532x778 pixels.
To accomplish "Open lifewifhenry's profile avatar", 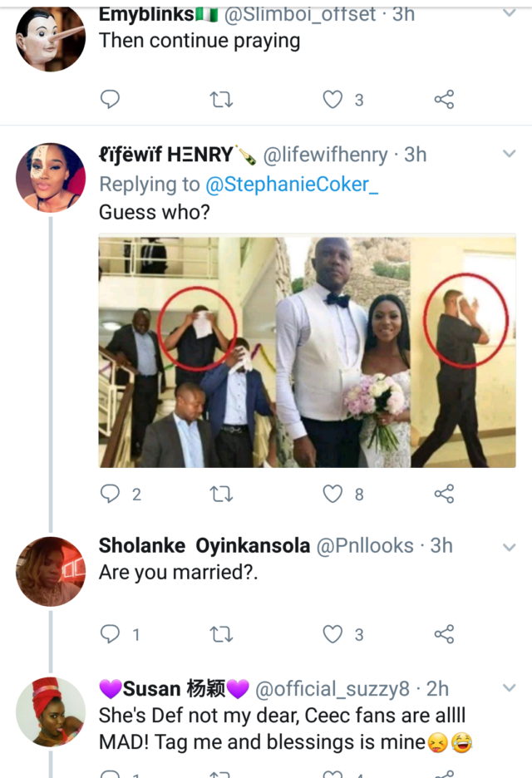I will coord(51,177).
